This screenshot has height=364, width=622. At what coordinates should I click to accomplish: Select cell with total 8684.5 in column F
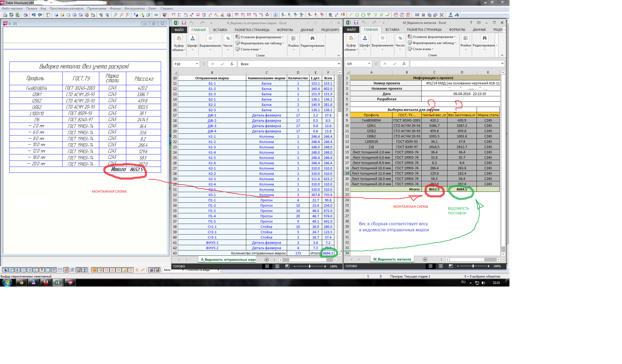[328, 253]
